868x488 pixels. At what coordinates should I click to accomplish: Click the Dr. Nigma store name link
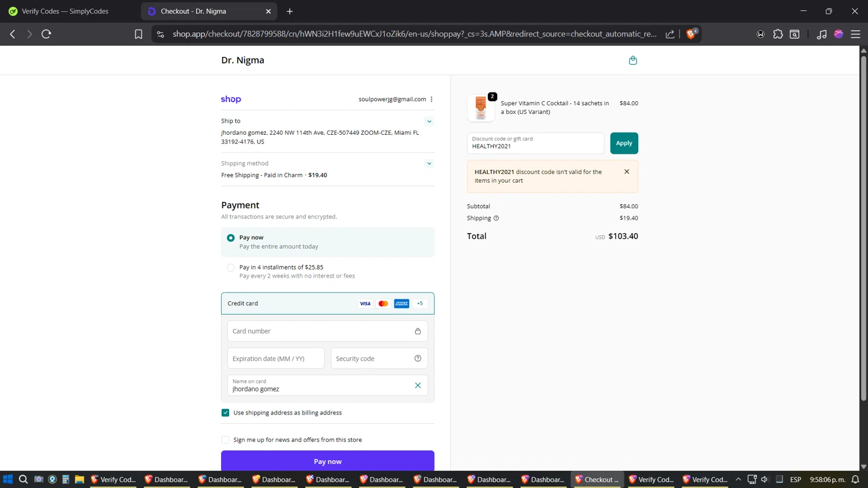coord(242,60)
